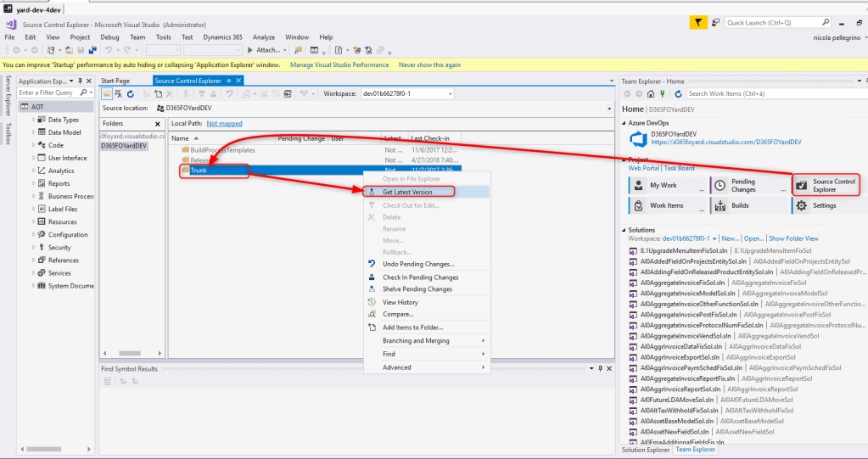Switch to the Start Page tab
The image size is (868, 459).
tap(115, 81)
